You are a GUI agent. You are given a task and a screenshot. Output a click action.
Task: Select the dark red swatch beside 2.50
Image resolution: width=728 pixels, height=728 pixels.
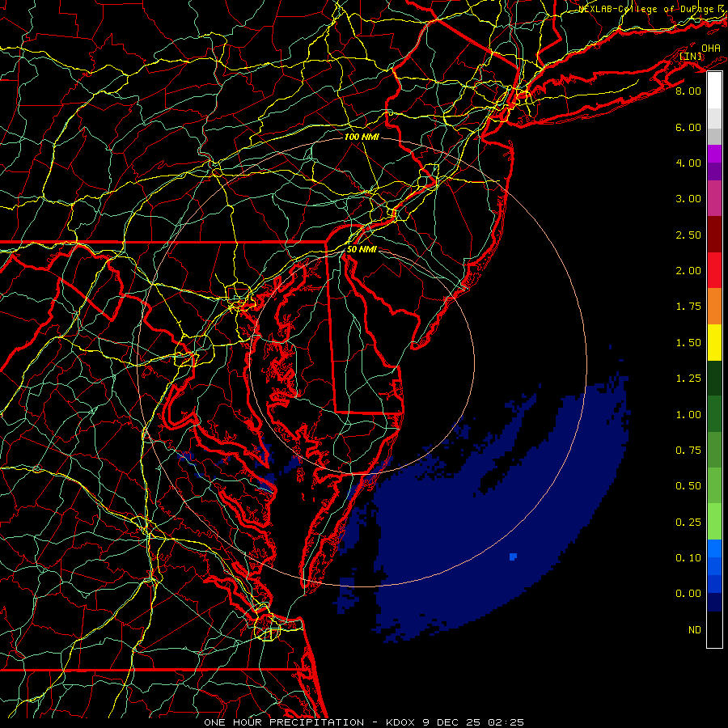point(714,235)
